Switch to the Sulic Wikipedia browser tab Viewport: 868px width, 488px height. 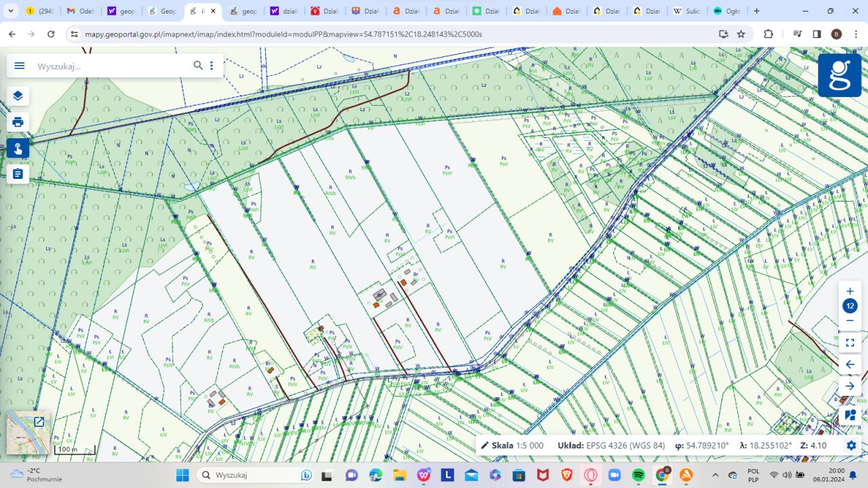(686, 12)
